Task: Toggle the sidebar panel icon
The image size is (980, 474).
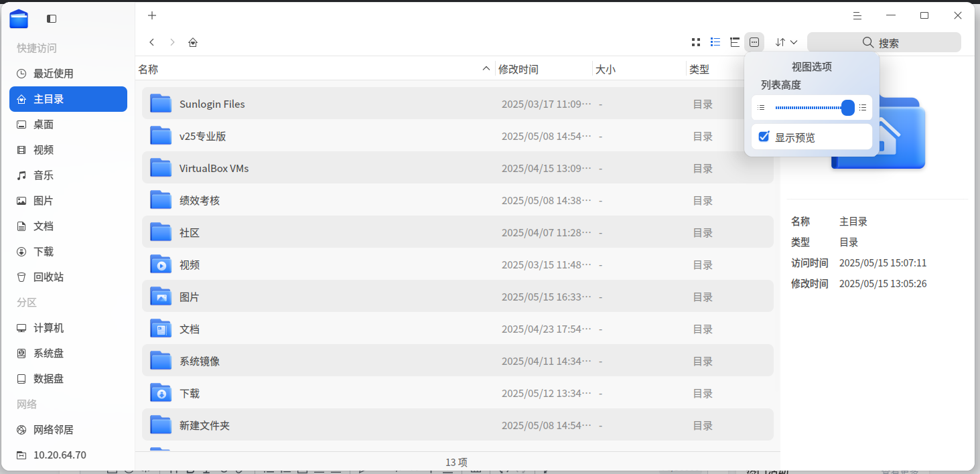Action: (x=52, y=19)
